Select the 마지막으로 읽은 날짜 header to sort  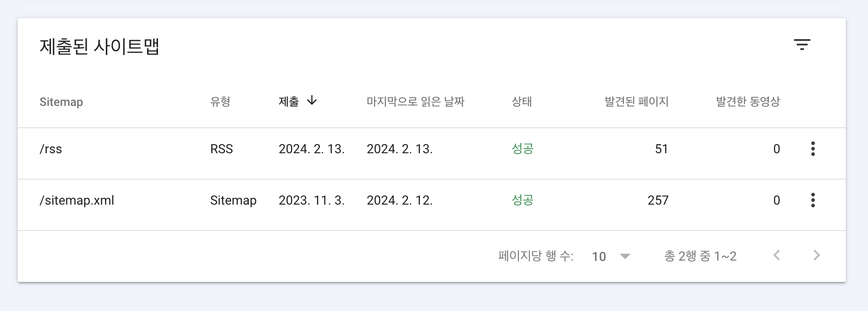tap(416, 102)
